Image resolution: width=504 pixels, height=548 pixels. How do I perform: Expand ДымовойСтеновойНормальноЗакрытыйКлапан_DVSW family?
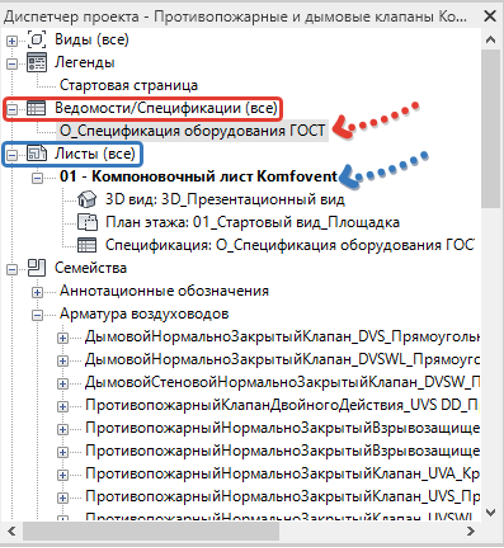[x=63, y=384]
